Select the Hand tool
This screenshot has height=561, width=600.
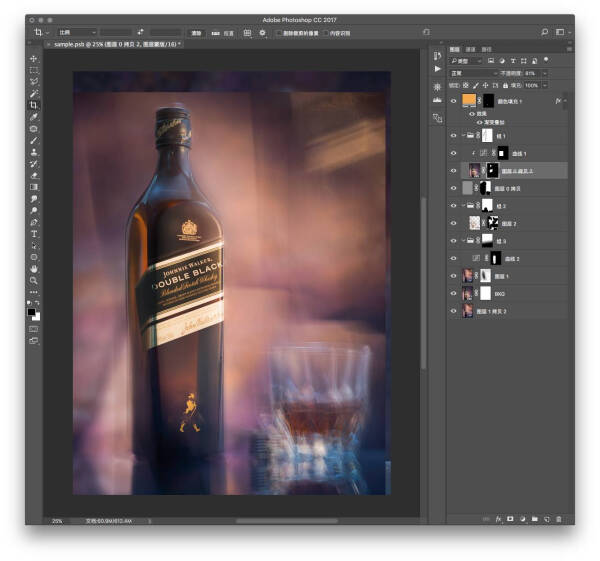click(x=34, y=269)
